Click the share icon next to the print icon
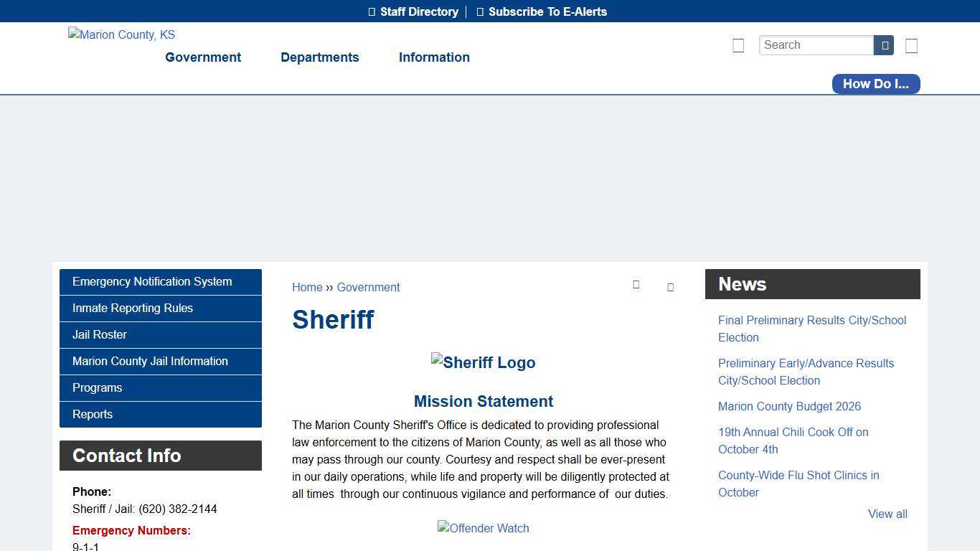 click(x=671, y=287)
